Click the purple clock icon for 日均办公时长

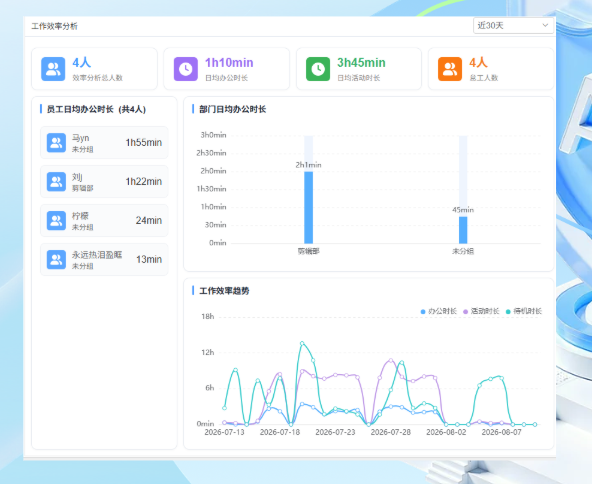[185, 69]
